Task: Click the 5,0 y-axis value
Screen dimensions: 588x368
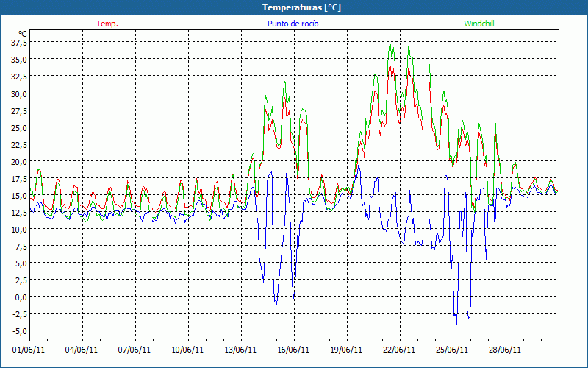Action: [21, 263]
